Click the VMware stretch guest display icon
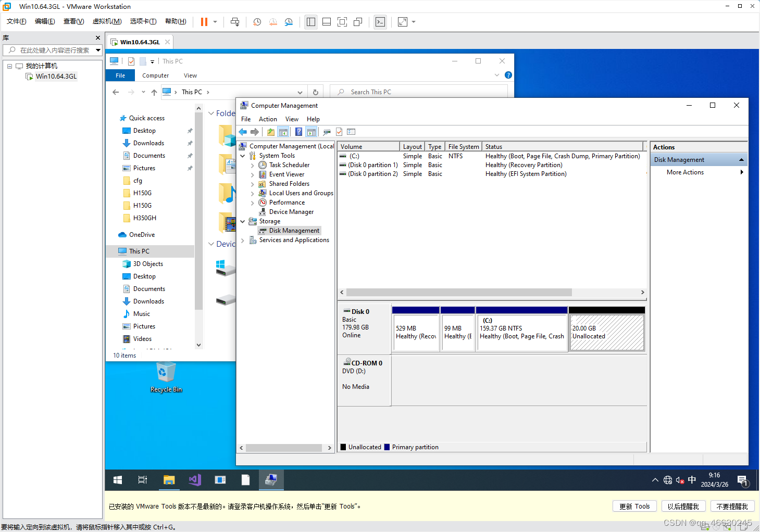Image resolution: width=760 pixels, height=532 pixels. (403, 22)
